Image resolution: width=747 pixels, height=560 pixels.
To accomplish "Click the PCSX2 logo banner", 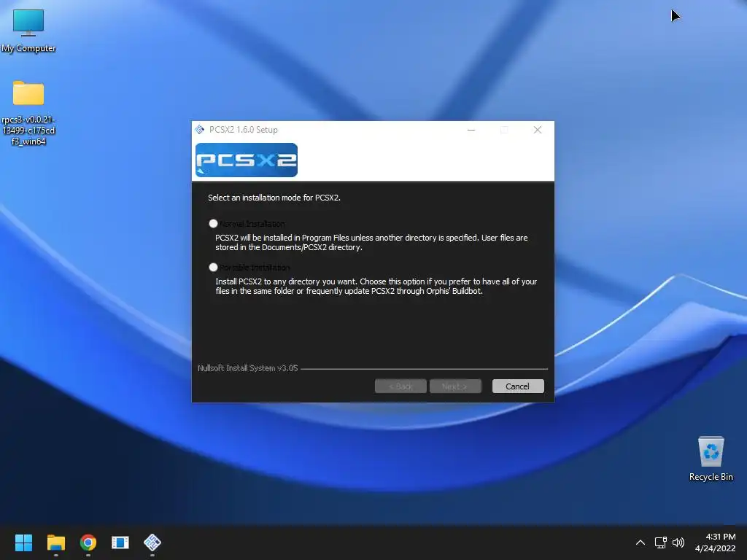I will (x=247, y=160).
